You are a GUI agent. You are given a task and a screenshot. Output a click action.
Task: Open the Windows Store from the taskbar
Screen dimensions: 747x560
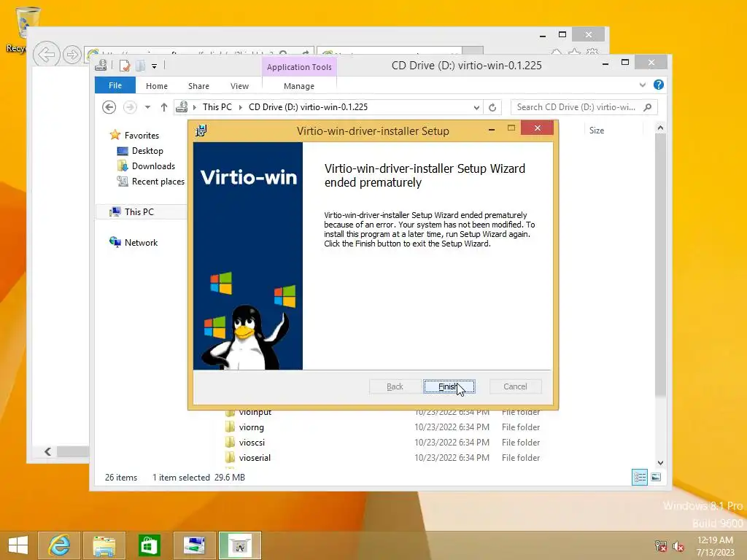tap(149, 545)
